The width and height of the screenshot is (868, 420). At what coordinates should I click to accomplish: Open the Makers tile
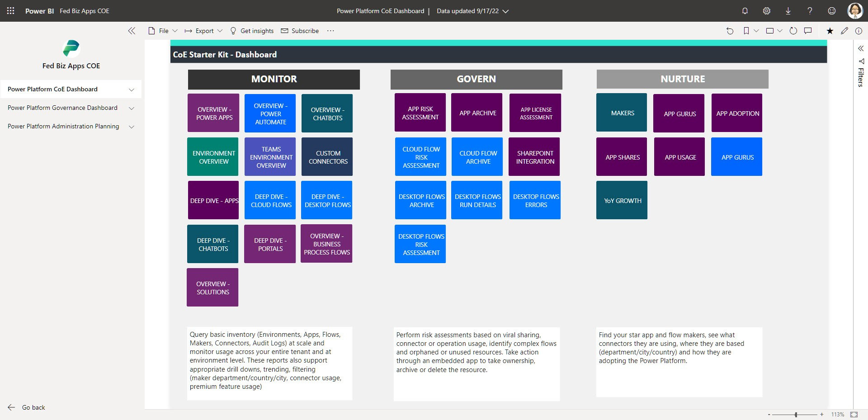622,113
